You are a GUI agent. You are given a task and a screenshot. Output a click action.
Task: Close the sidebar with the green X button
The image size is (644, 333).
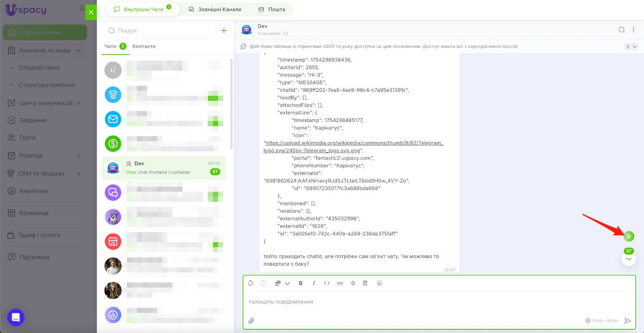click(91, 12)
